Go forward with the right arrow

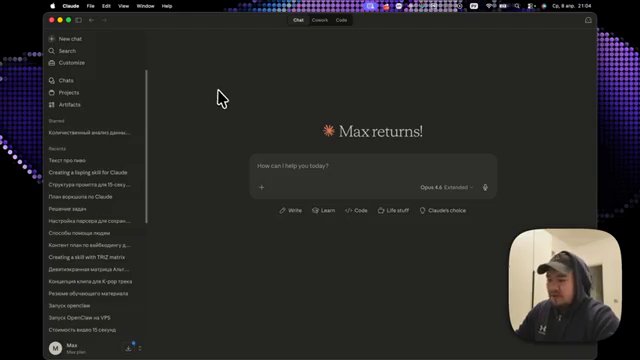pyautogui.click(x=104, y=20)
